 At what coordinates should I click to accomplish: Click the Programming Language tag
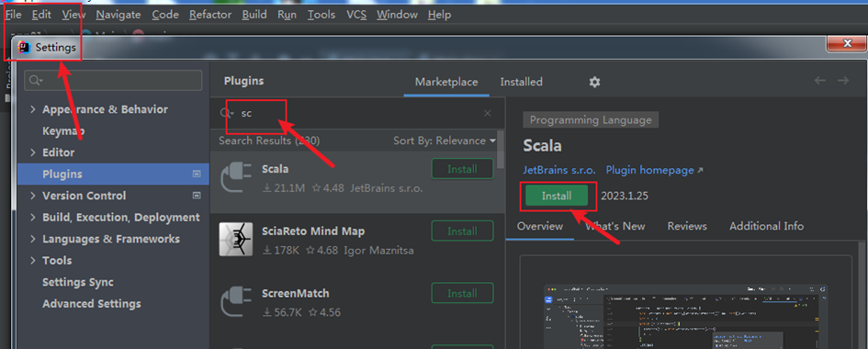[x=591, y=120]
